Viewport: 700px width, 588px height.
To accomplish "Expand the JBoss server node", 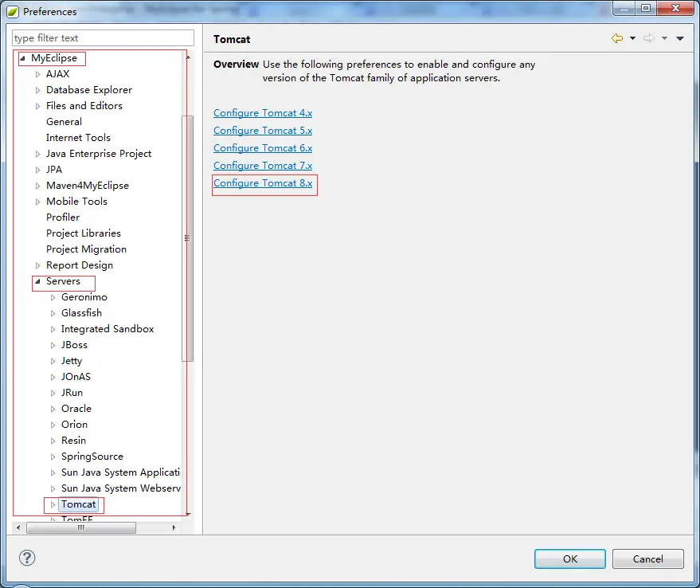I will coord(53,345).
